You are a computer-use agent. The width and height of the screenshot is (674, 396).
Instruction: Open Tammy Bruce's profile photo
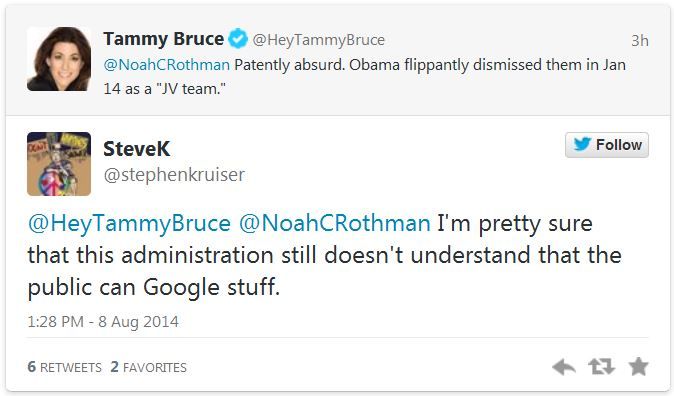[x=59, y=59]
